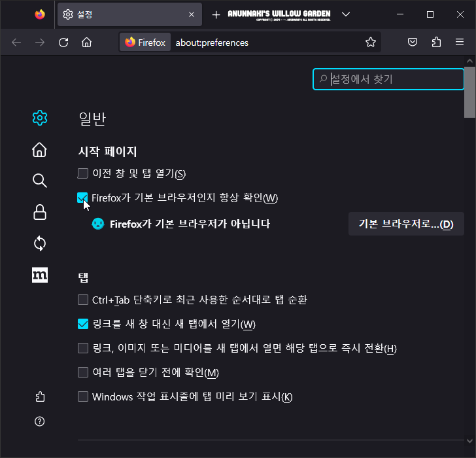Screen dimensions: 476x458
Task: Click the 설정에서 찾기 search field
Action: (x=388, y=79)
